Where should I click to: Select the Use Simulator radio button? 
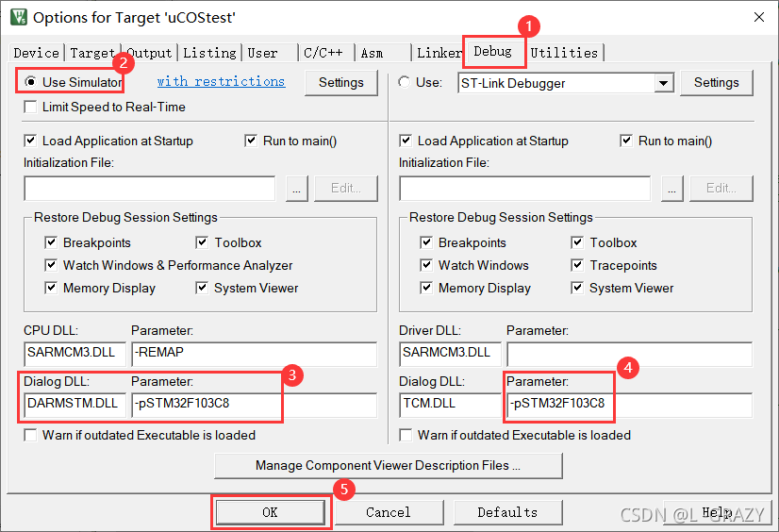pos(31,82)
